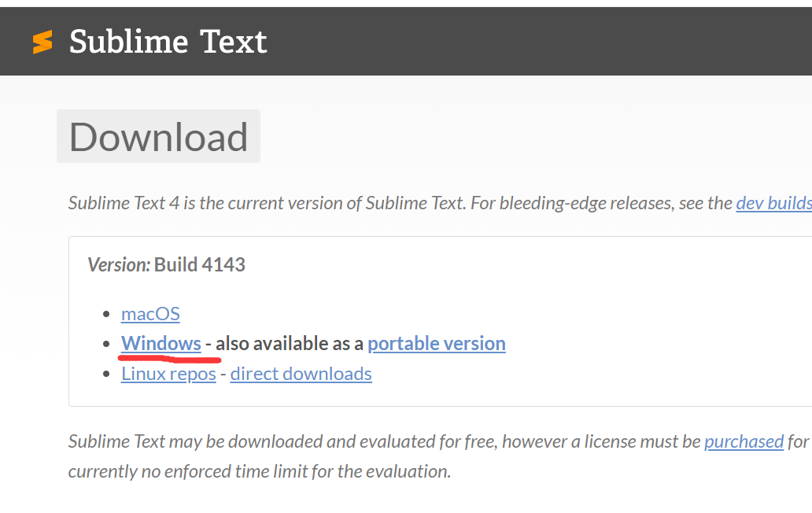Click the orange Sublime Text logo icon
The image size is (812, 513).
click(42, 42)
